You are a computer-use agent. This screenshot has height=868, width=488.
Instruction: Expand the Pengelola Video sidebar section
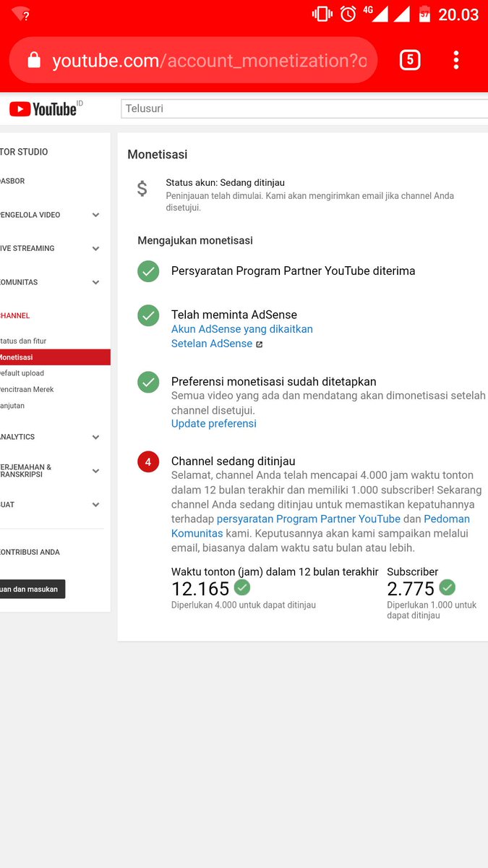(x=95, y=215)
